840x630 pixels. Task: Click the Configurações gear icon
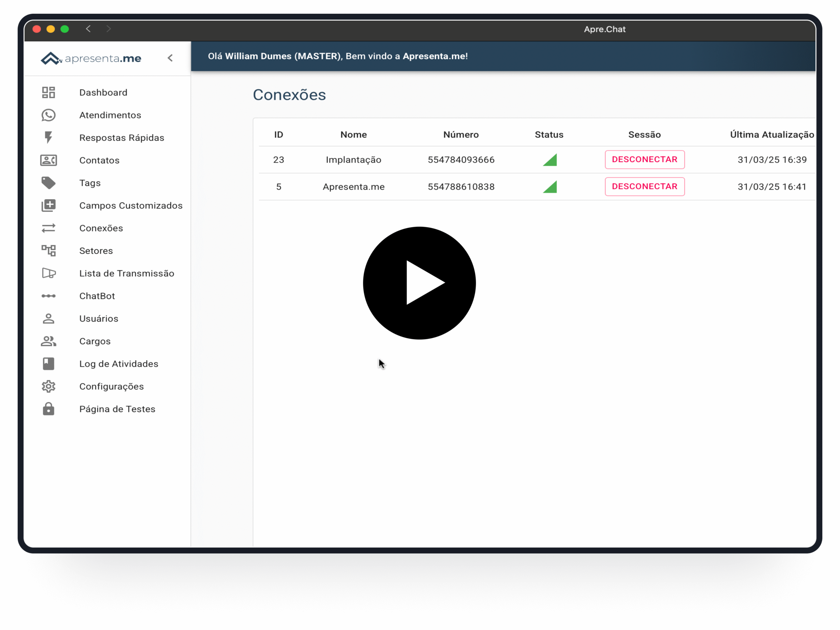click(48, 386)
